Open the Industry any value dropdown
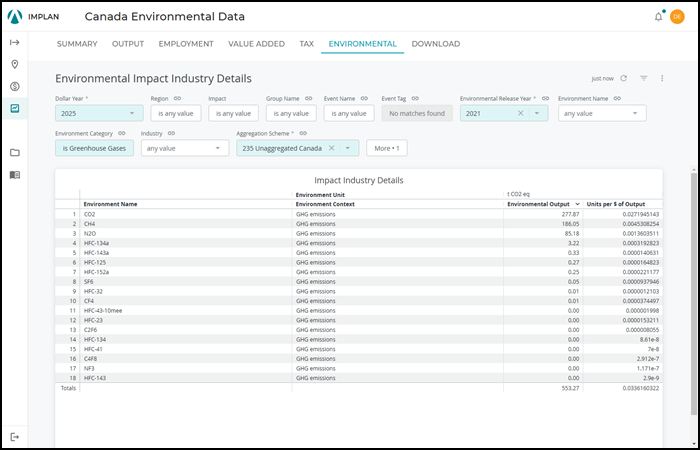The width and height of the screenshot is (700, 450). click(185, 148)
